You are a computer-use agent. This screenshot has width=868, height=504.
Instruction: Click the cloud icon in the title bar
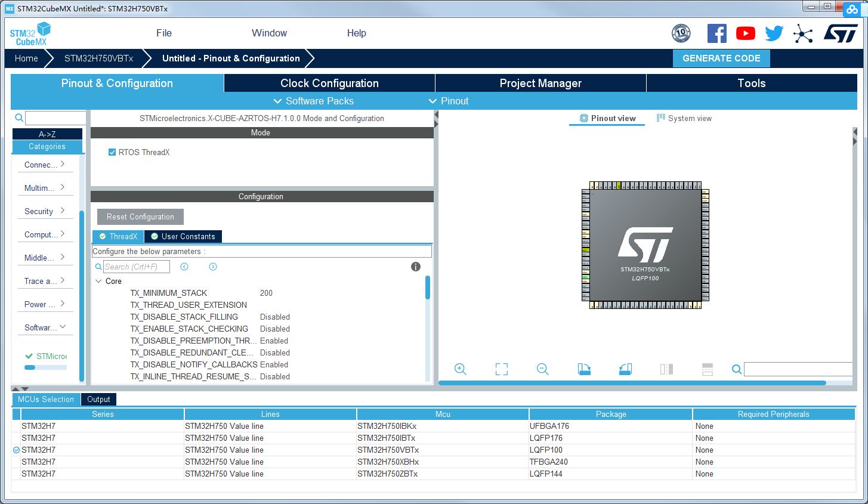coord(852,8)
